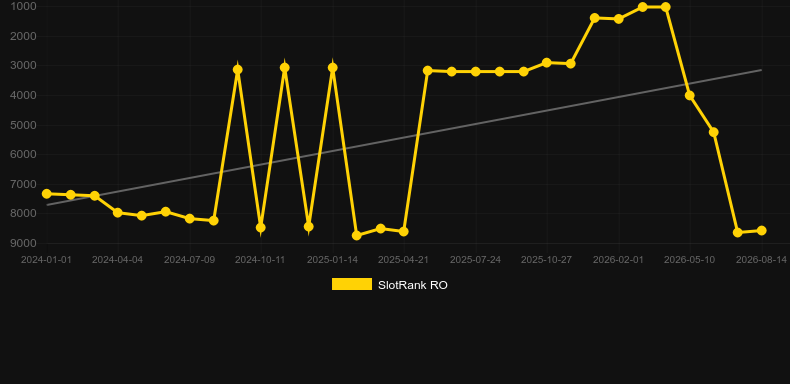Viewport: 790px width, 384px height.
Task: Click the 2024-07-09 x-axis label
Action: (x=189, y=260)
